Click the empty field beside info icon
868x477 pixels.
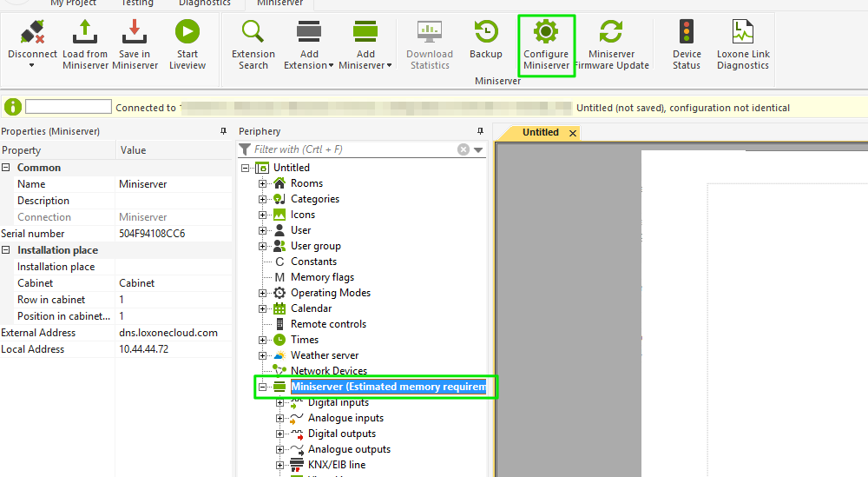tap(69, 106)
